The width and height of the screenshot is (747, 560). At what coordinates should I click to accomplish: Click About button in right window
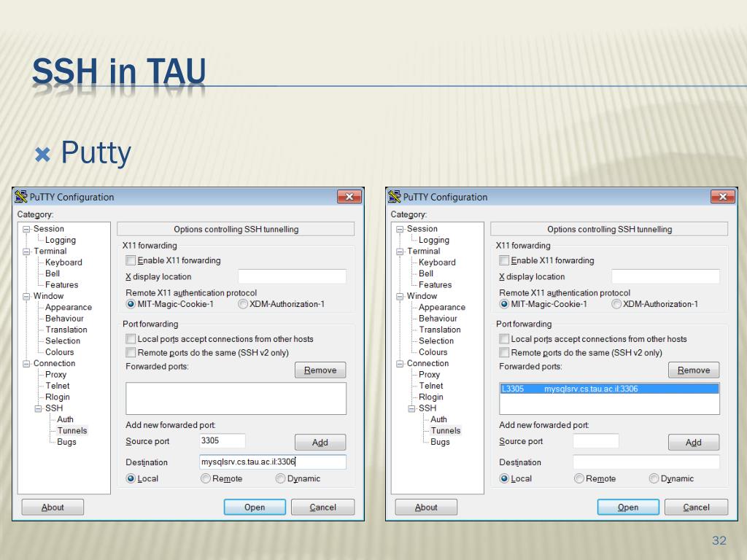426,507
